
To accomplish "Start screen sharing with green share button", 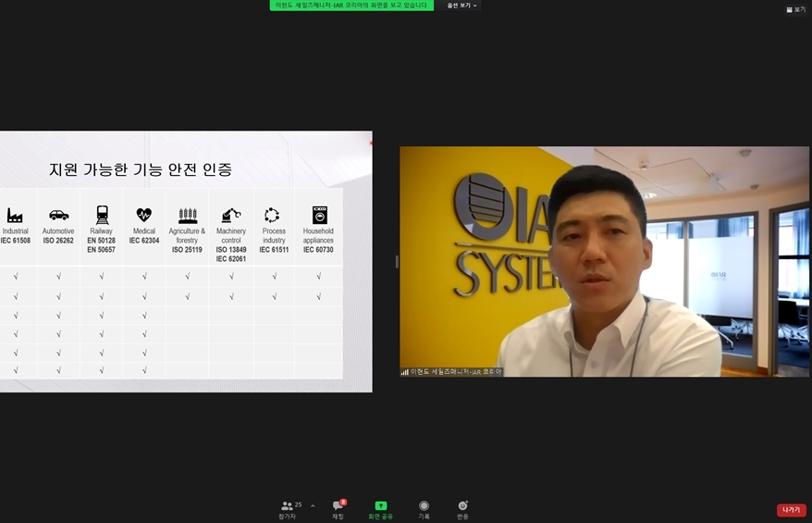I will pyautogui.click(x=381, y=509).
